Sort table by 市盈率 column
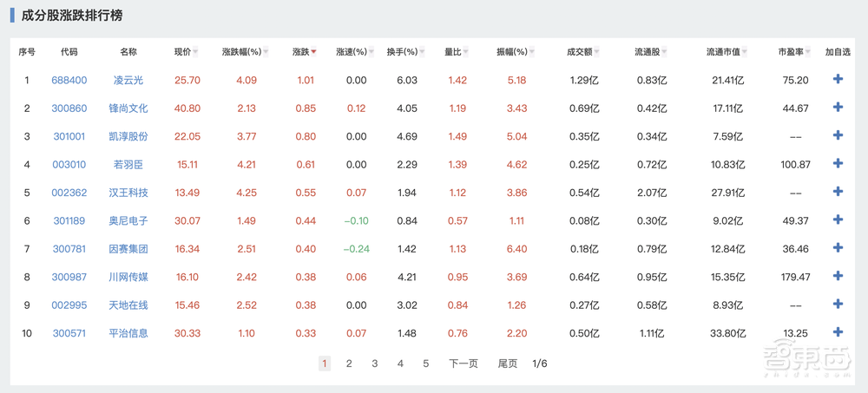This screenshot has width=868, height=393. [795, 52]
